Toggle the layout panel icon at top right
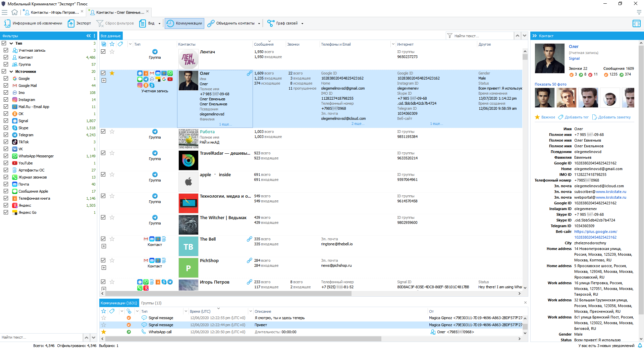The width and height of the screenshot is (644, 349). coord(636,23)
